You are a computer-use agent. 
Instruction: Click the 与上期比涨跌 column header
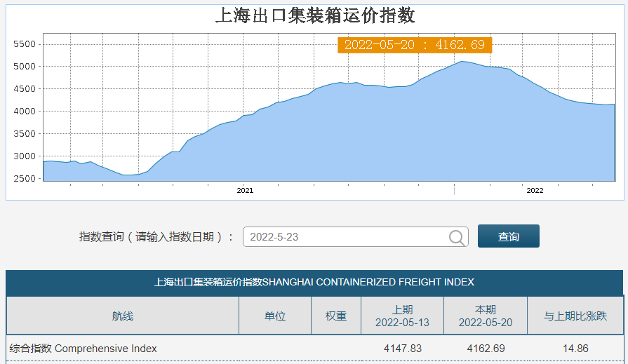[575, 316]
